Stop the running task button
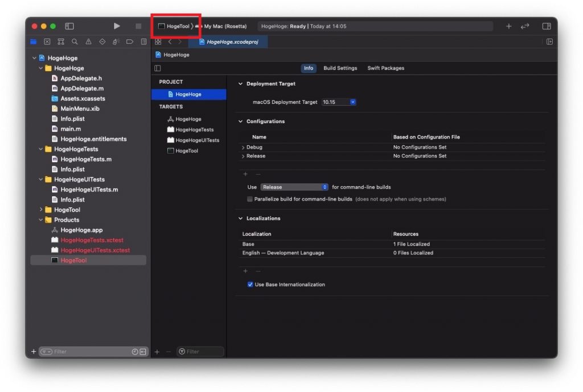The image size is (583, 392). coord(138,26)
